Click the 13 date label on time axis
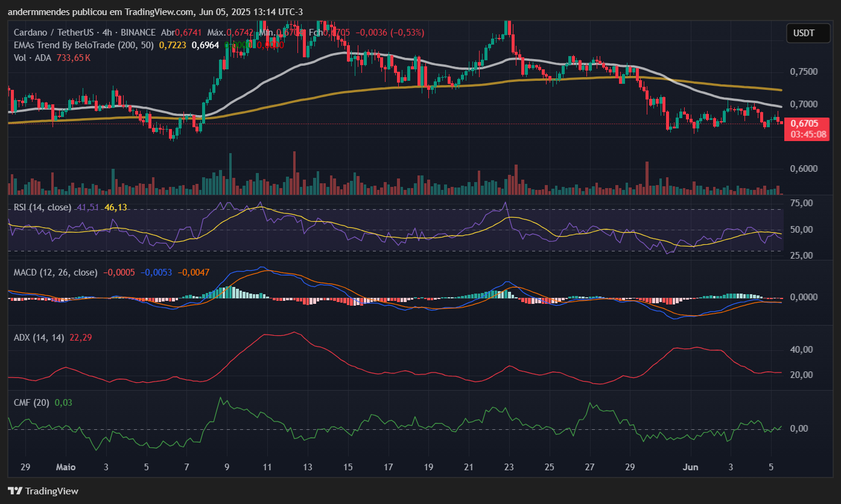The height and width of the screenshot is (504, 841). tap(307, 467)
